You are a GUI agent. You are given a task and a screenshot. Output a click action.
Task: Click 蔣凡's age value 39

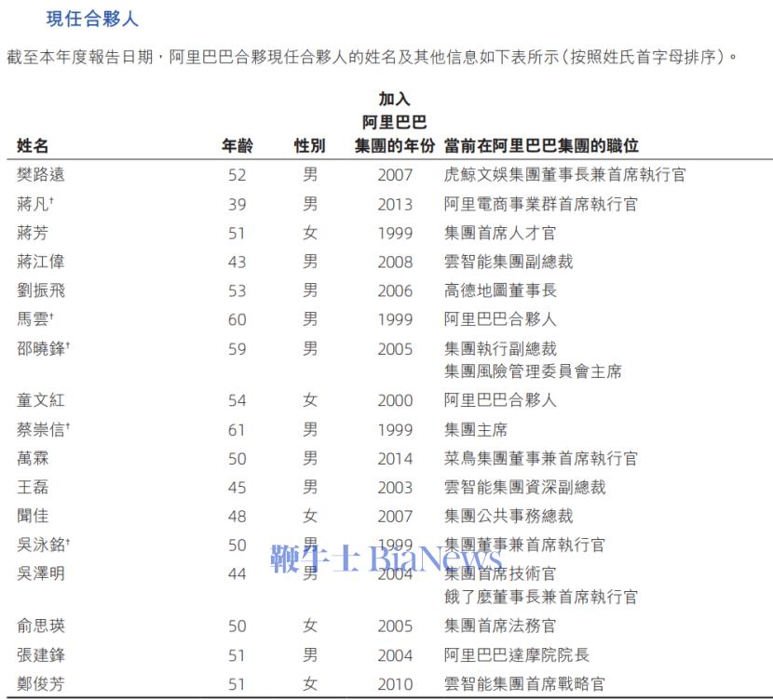(x=237, y=205)
